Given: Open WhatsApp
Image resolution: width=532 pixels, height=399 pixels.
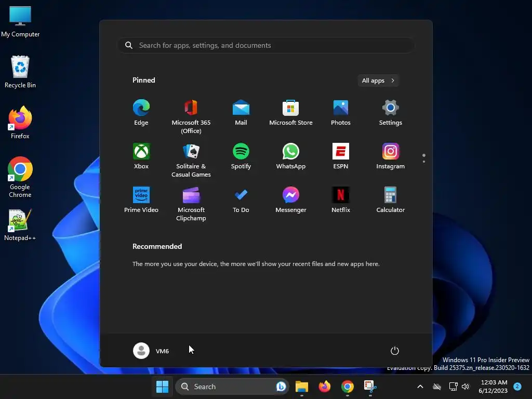Looking at the screenshot, I should pyautogui.click(x=291, y=156).
